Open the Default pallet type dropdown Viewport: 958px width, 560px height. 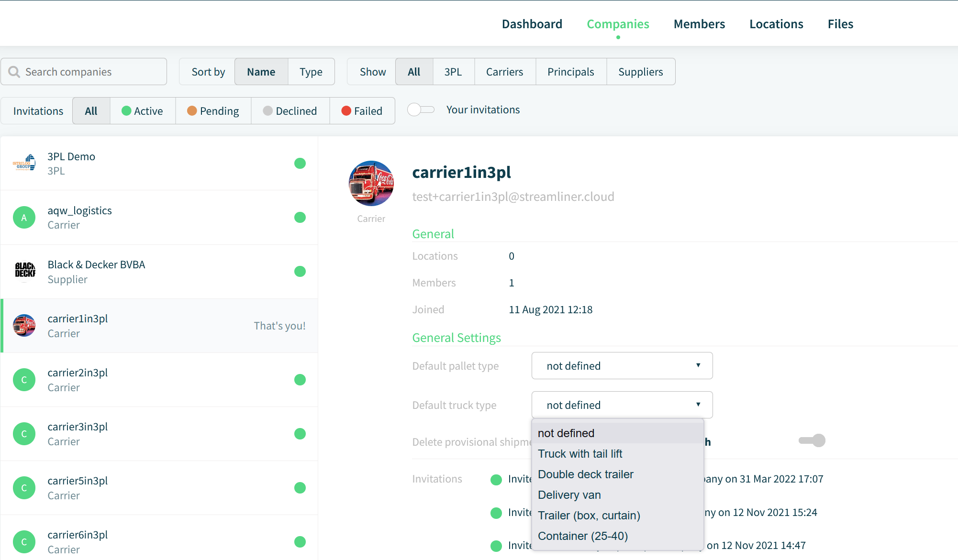tap(622, 366)
